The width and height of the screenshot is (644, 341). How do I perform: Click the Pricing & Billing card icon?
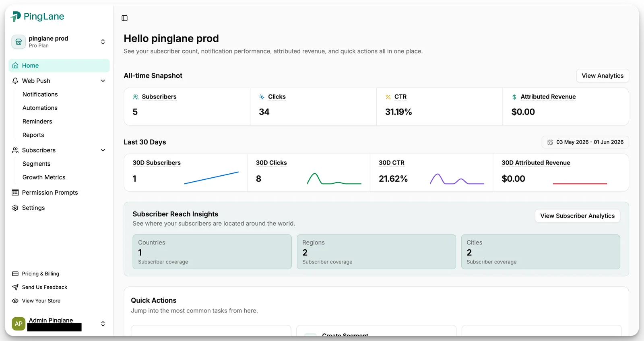(15, 274)
